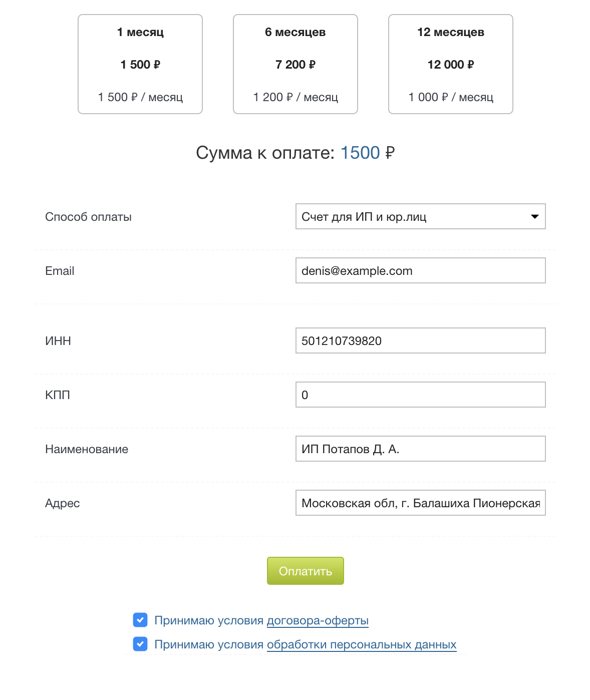The height and width of the screenshot is (700, 590).
Task: Click the dropdown arrow for payment method
Action: click(x=534, y=216)
